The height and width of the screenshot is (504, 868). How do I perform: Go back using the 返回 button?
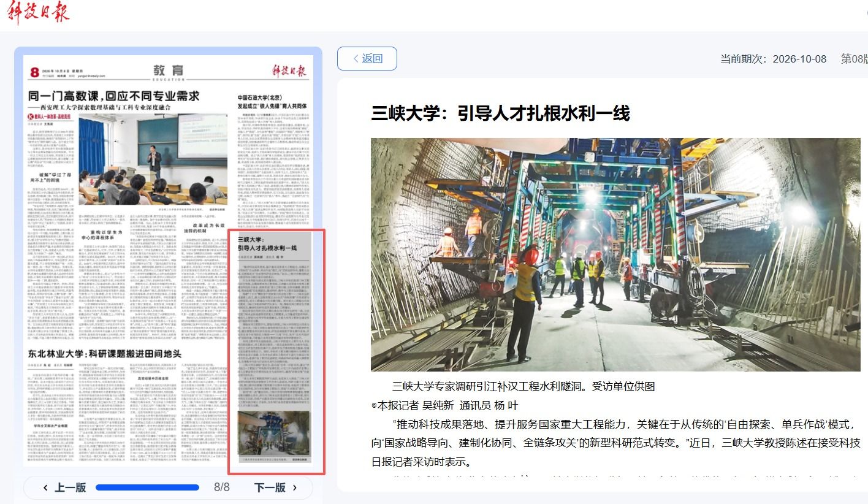pos(367,58)
